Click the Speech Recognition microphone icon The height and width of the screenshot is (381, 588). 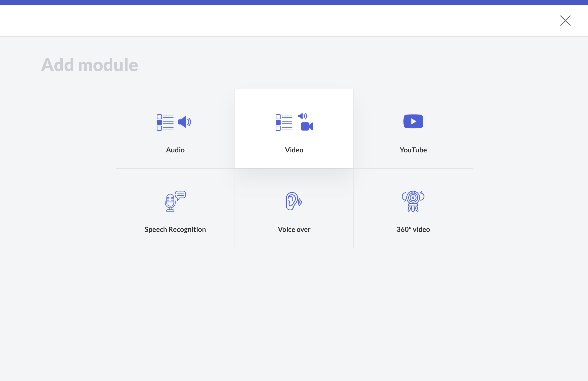click(170, 203)
